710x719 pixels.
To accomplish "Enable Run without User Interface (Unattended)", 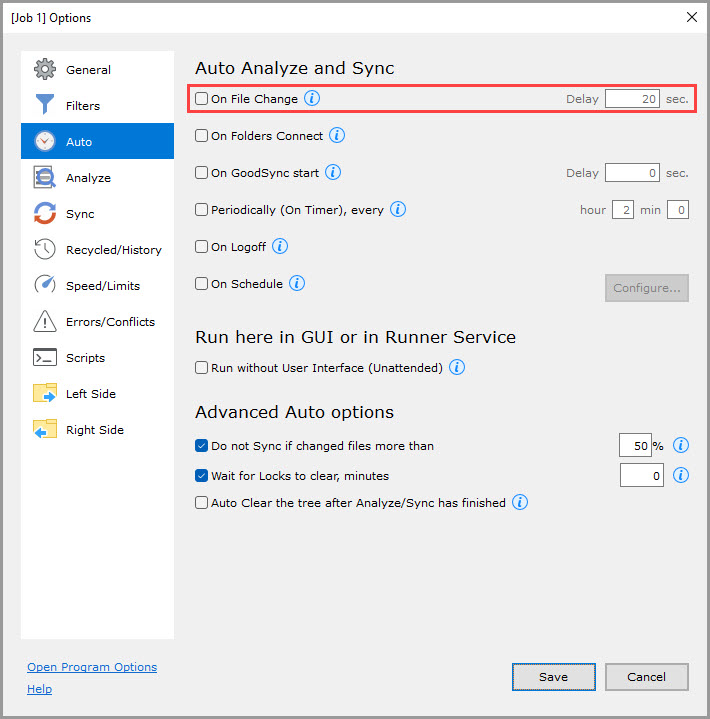I will tap(202, 368).
